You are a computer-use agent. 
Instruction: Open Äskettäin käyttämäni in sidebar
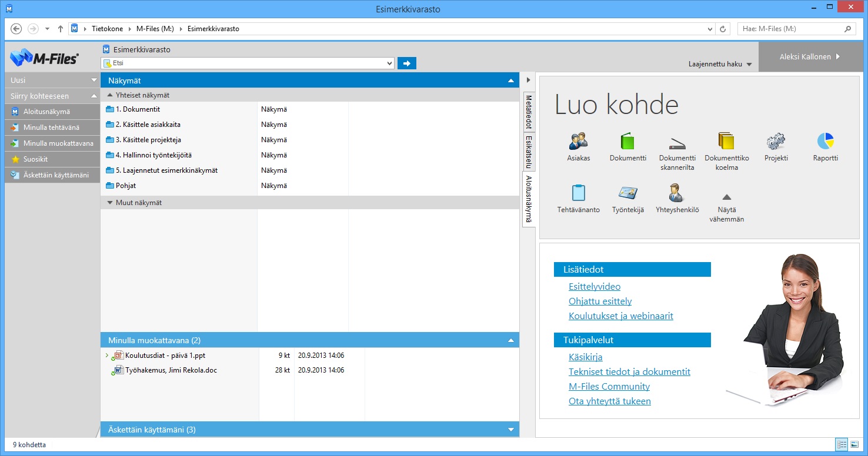click(x=52, y=175)
